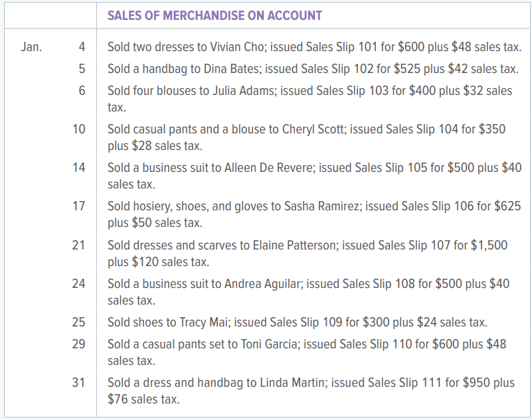Click date 25 in the date column

pos(79,322)
